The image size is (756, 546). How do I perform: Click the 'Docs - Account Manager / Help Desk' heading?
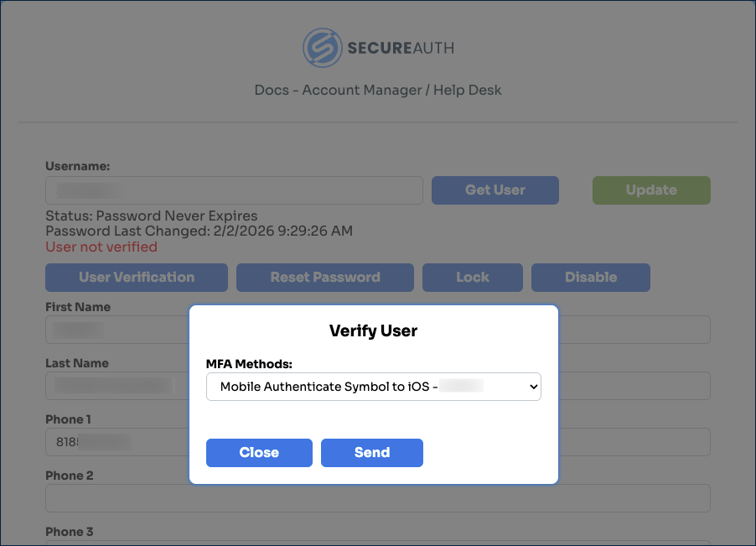378,91
